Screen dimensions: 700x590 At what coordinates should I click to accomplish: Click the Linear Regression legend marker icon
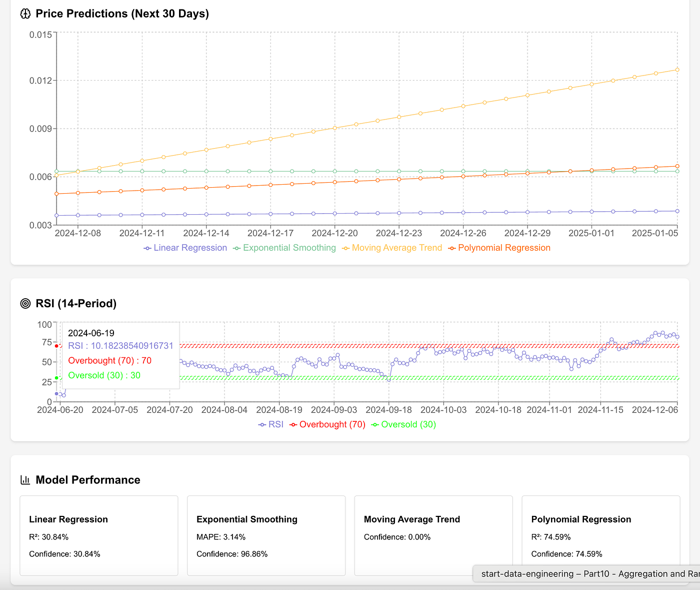coord(147,248)
